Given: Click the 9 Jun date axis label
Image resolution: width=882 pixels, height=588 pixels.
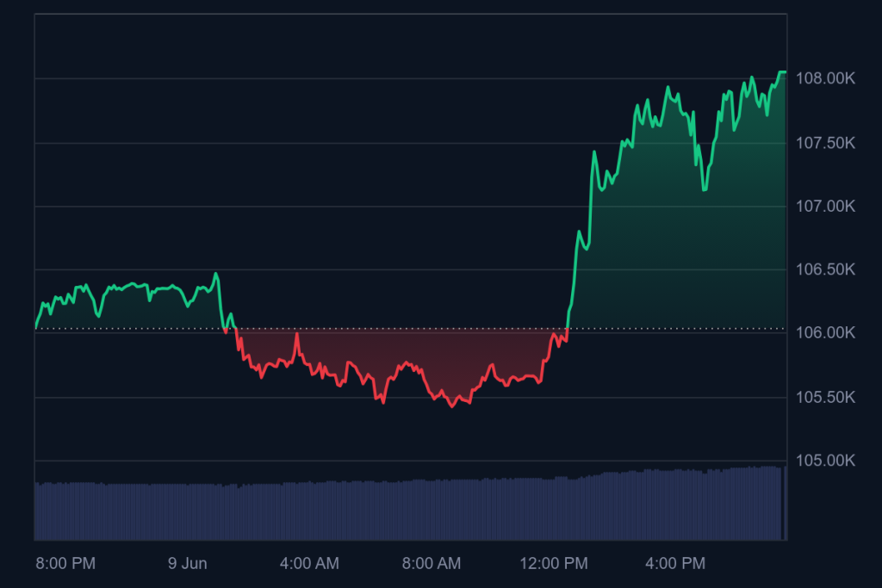Looking at the screenshot, I should pos(187,564).
